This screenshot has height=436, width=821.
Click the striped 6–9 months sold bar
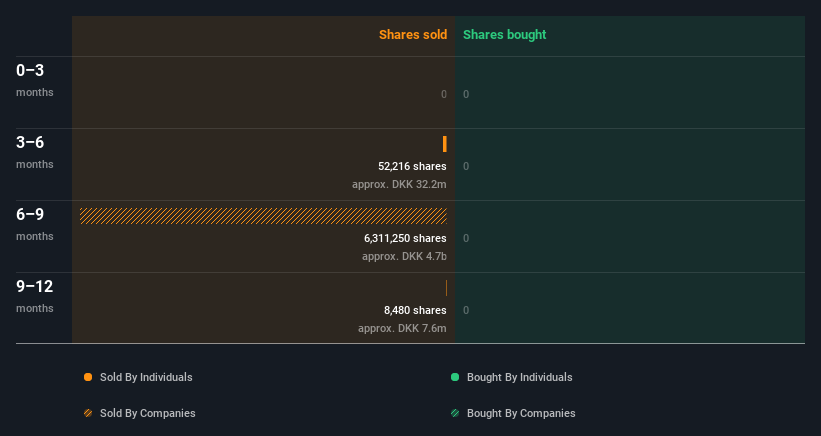point(263,216)
